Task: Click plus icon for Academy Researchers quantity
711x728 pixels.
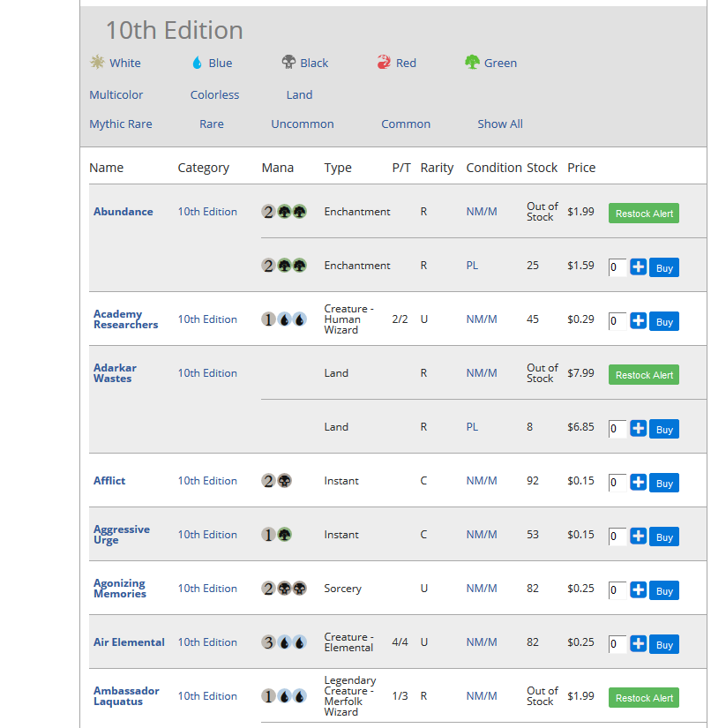Action: click(x=639, y=321)
